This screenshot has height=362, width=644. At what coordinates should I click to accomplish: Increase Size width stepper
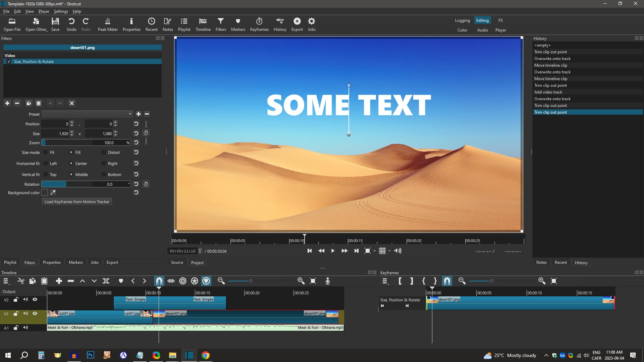pyautogui.click(x=72, y=132)
